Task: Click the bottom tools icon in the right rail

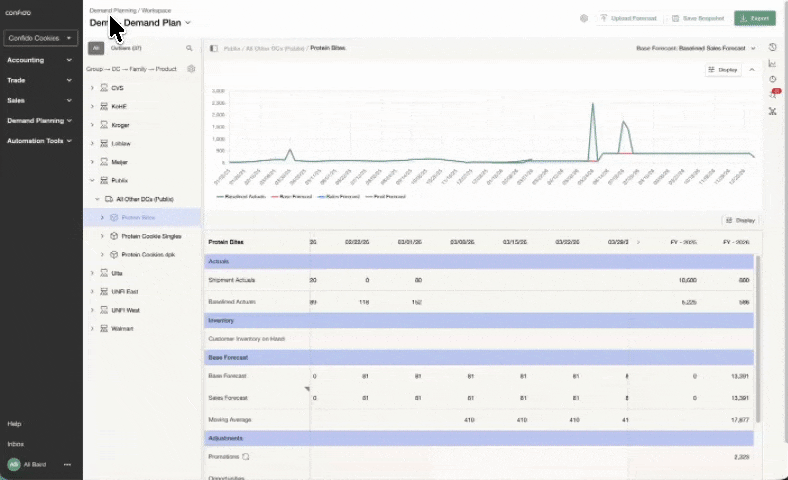Action: [x=773, y=111]
